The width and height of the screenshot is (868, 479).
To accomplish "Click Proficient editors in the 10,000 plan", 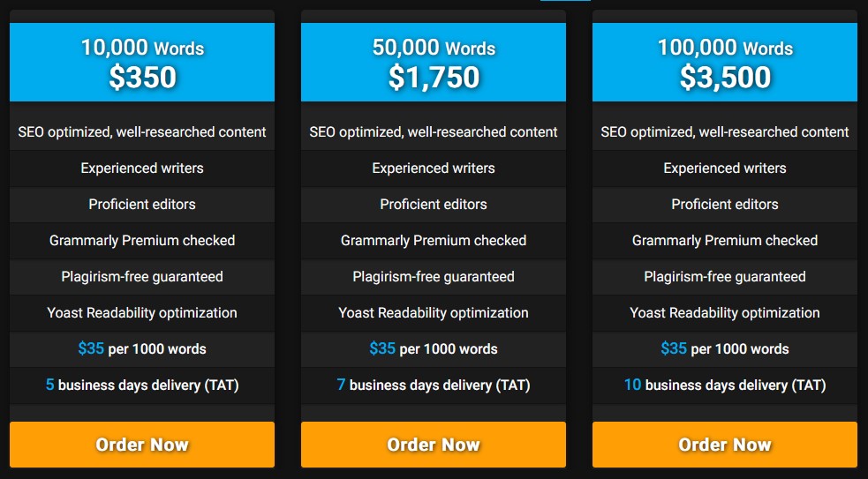I will click(x=141, y=204).
